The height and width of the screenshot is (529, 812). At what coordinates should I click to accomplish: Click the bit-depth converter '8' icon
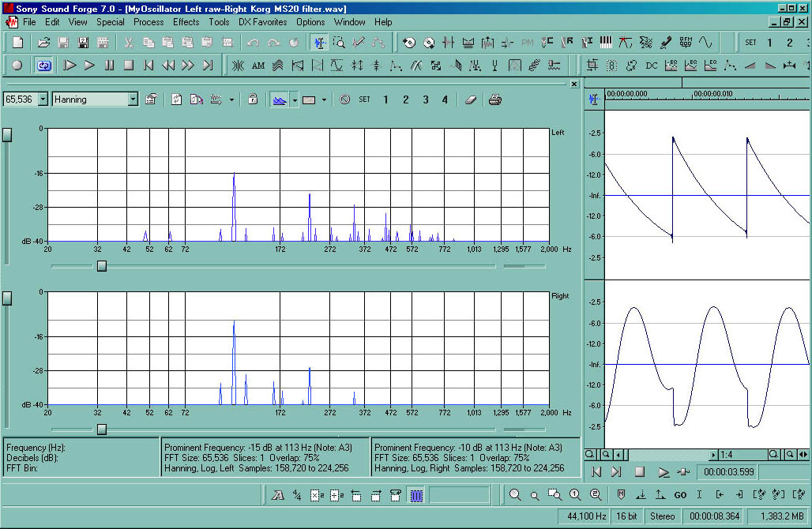tap(612, 66)
